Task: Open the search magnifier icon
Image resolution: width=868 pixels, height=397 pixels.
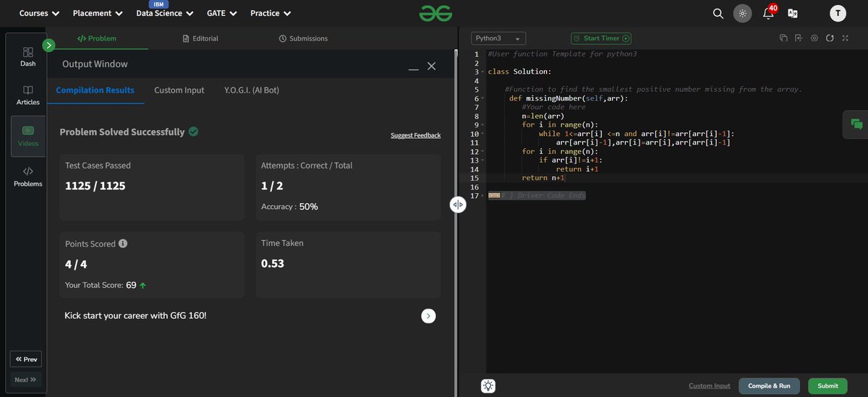Action: coord(718,13)
